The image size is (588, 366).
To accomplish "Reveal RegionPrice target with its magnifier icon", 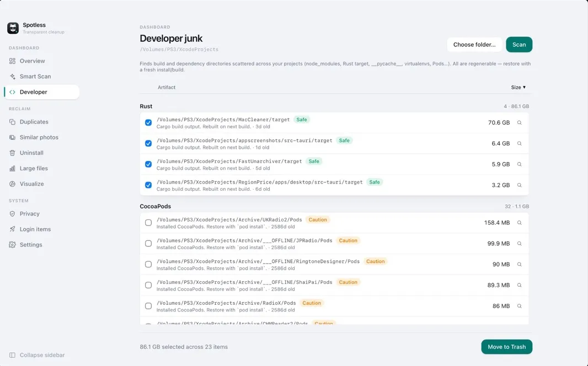I will [x=520, y=185].
